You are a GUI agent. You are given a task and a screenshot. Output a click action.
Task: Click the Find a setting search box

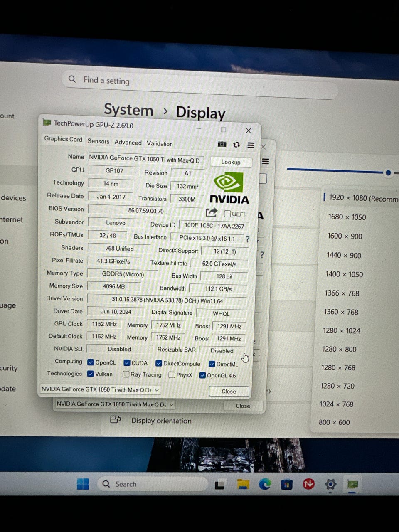[199, 84]
